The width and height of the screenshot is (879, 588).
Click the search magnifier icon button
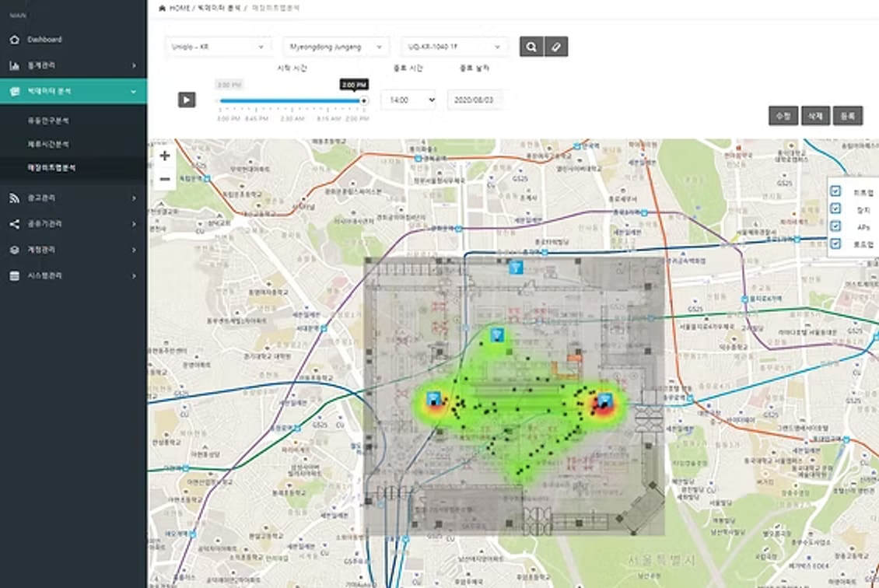[531, 47]
